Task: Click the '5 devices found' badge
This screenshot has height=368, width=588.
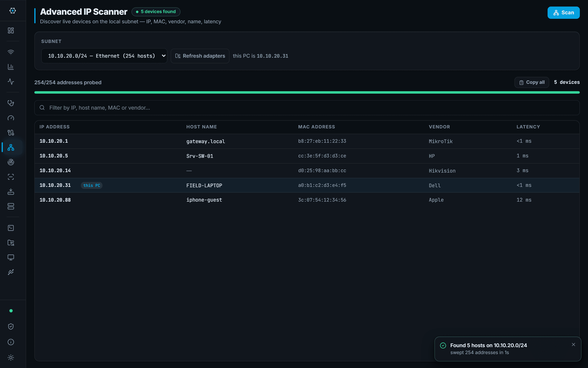Action: (x=156, y=12)
